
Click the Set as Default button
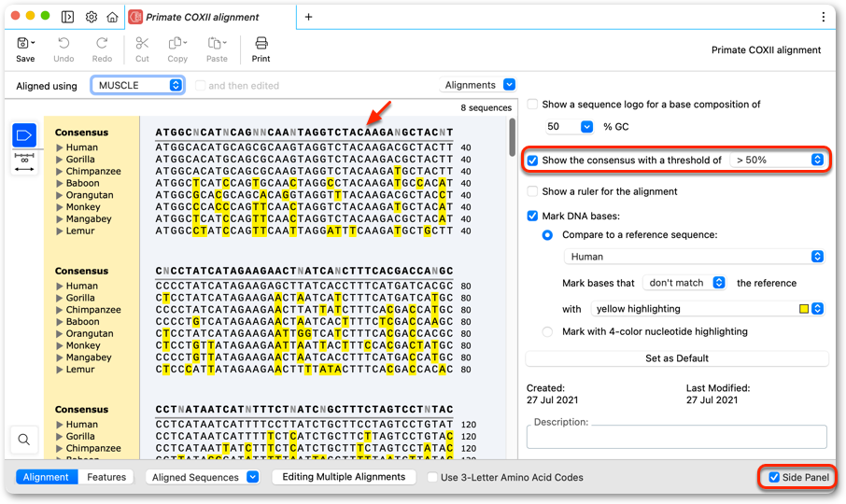[x=677, y=358]
